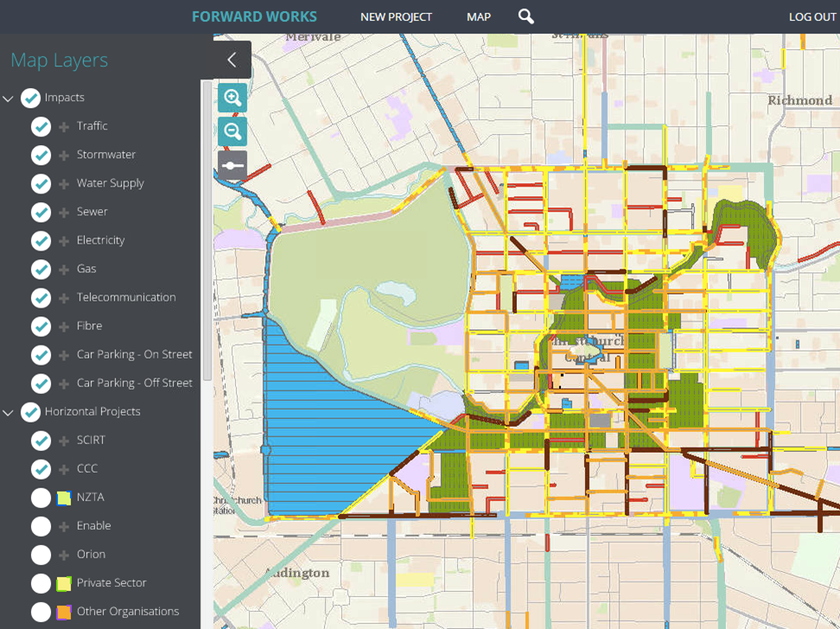Open the MAP menu item

(x=479, y=17)
